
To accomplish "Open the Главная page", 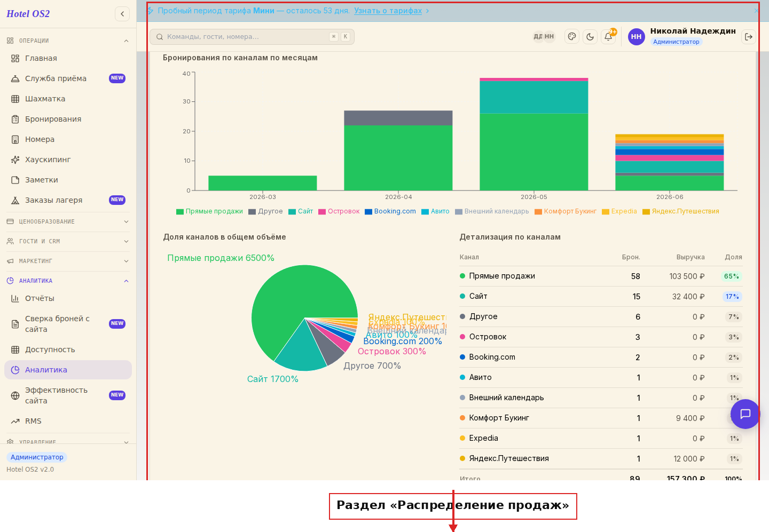I will 68,58.
